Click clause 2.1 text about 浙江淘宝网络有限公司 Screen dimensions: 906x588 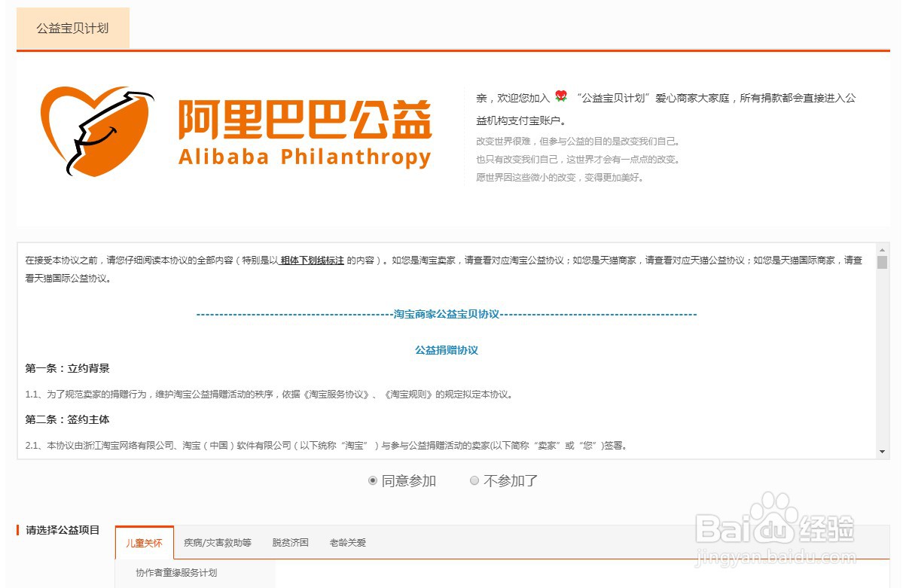pyautogui.click(x=326, y=446)
